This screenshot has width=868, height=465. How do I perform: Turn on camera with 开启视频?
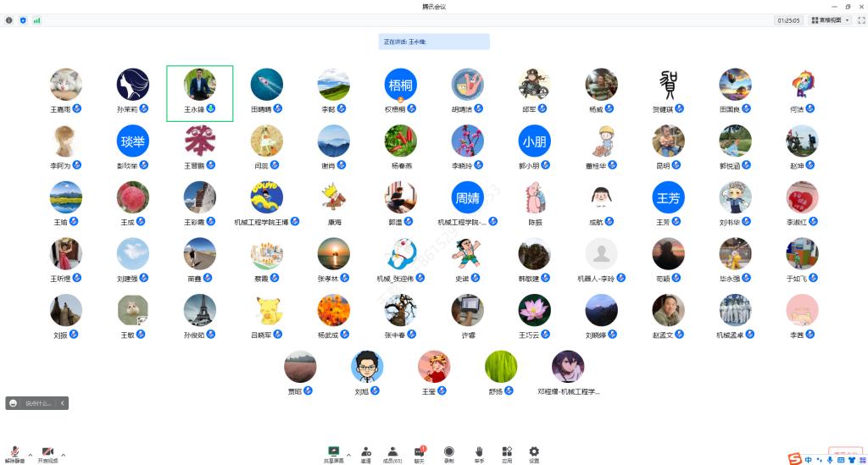[x=48, y=454]
